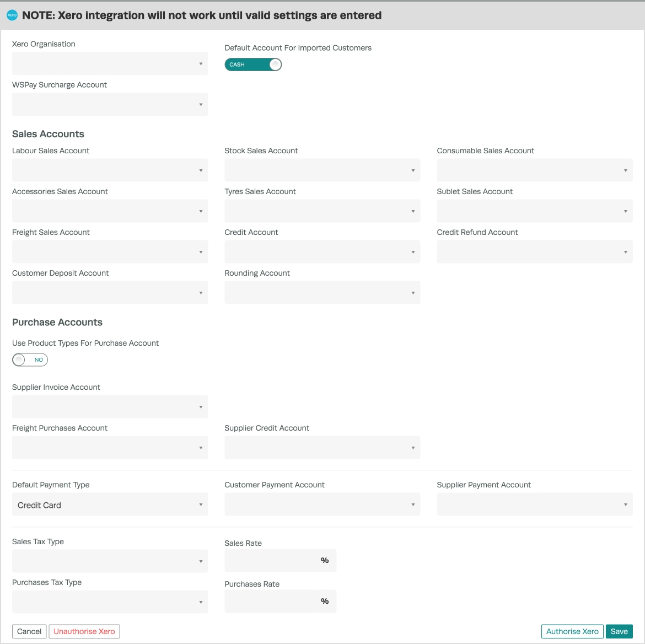
Task: Click the Cancel button
Action: [x=29, y=631]
